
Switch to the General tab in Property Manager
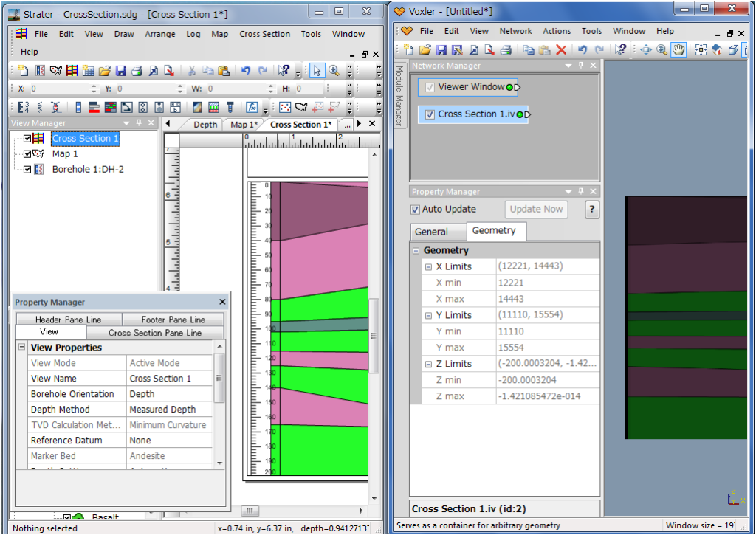(431, 232)
